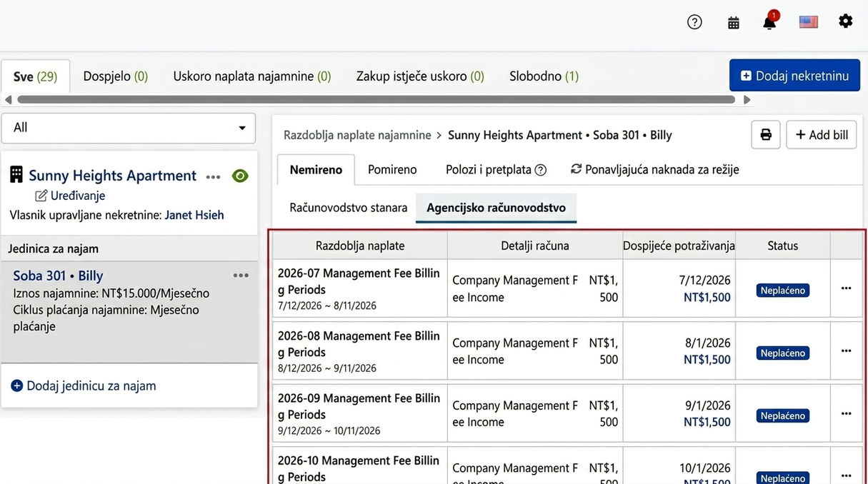Click the left arrow of horizontal scrollbar
This screenshot has width=868, height=484.
coord(8,100)
